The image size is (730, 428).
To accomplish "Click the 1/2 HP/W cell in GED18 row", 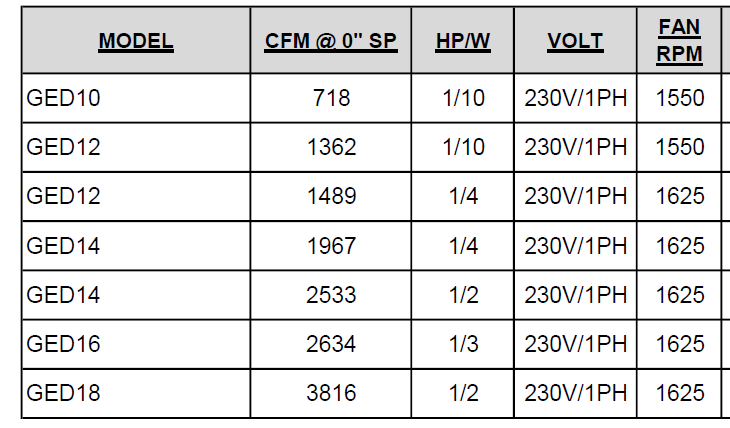I will click(x=462, y=393).
